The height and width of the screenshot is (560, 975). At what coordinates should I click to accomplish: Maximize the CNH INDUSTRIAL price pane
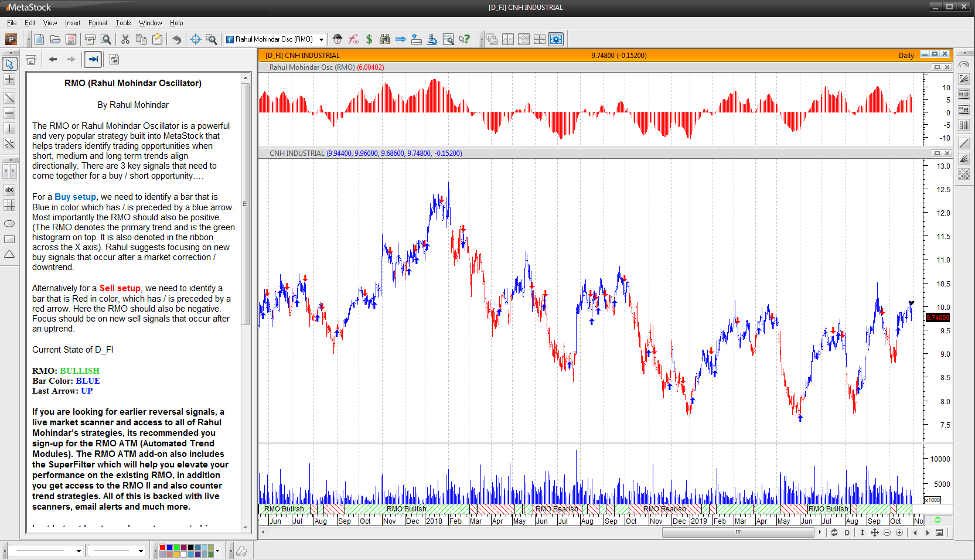pyautogui.click(x=937, y=153)
